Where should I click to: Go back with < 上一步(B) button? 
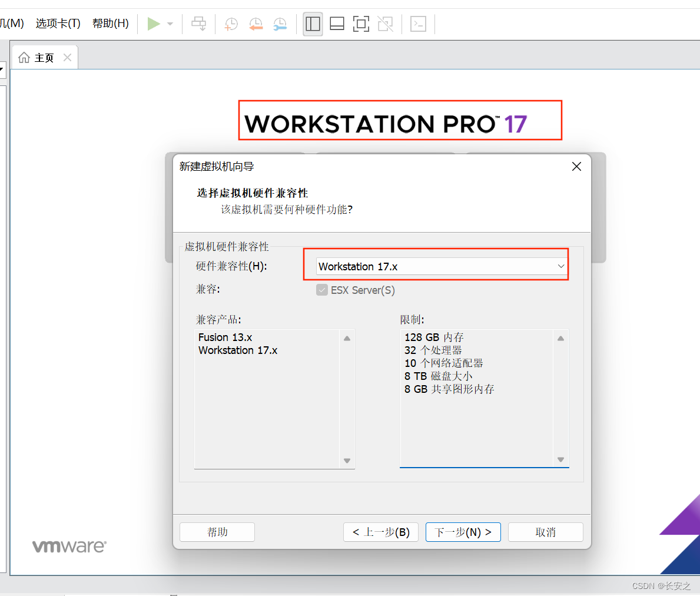381,532
